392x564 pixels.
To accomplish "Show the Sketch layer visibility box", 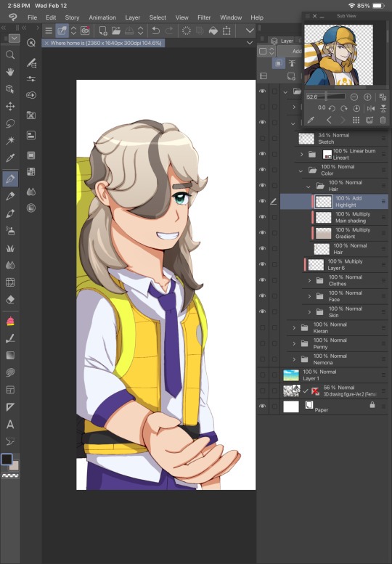I will coord(263,138).
